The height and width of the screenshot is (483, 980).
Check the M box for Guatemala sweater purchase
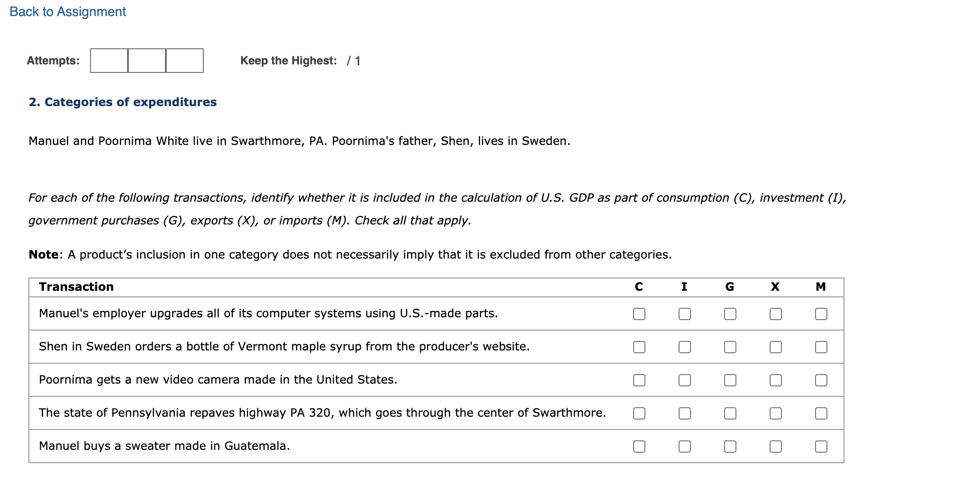click(820, 446)
